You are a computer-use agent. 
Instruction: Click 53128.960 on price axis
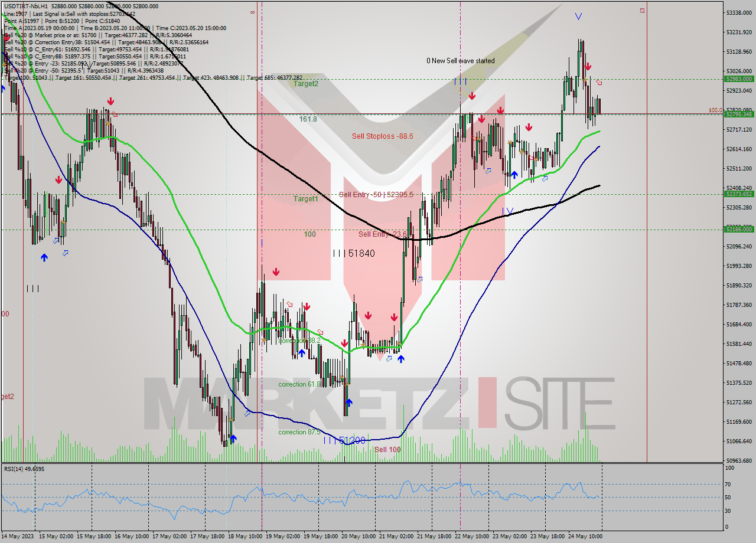point(739,51)
